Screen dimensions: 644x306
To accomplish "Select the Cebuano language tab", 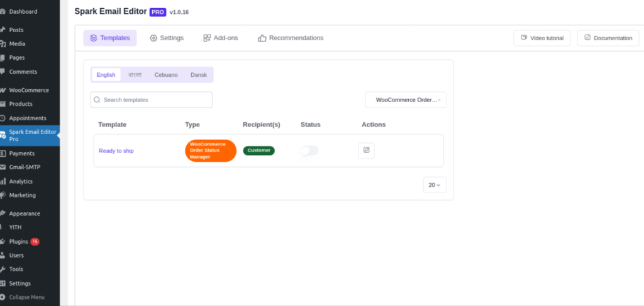I will [166, 75].
